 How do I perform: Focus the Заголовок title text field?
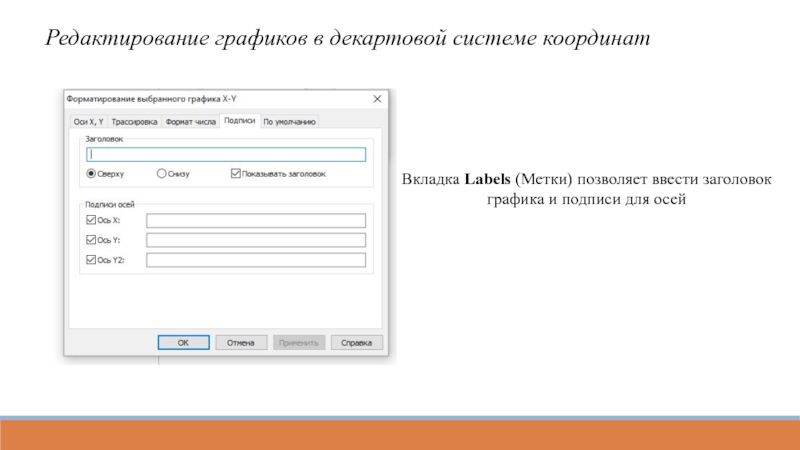pyautogui.click(x=226, y=155)
